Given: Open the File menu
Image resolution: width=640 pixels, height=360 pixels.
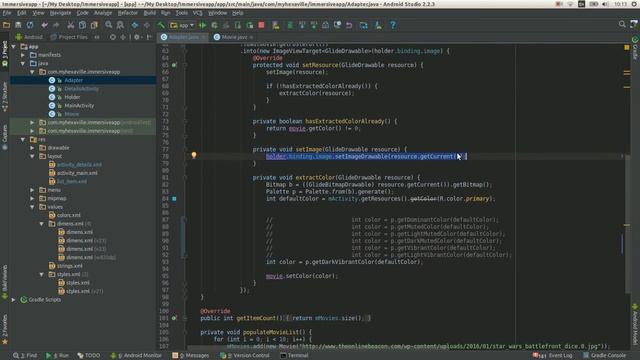Looking at the screenshot, I should tap(7, 13).
